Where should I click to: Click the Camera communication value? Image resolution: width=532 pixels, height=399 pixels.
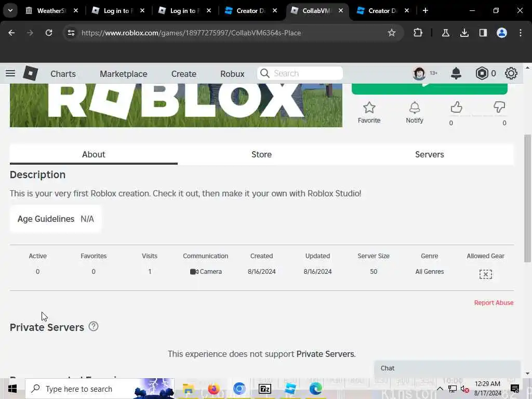(x=206, y=271)
